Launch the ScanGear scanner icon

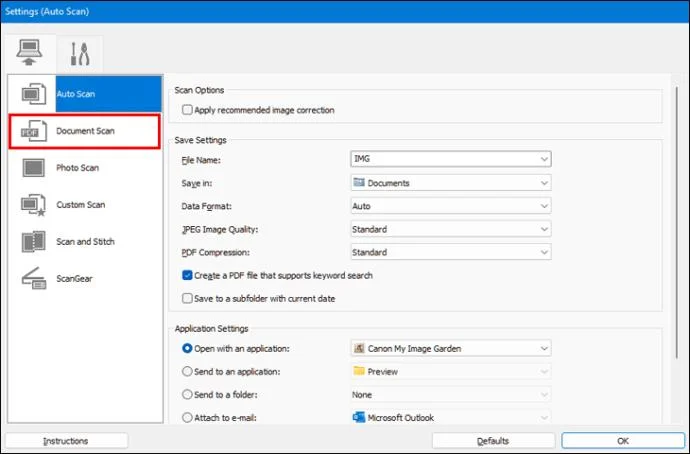point(33,278)
